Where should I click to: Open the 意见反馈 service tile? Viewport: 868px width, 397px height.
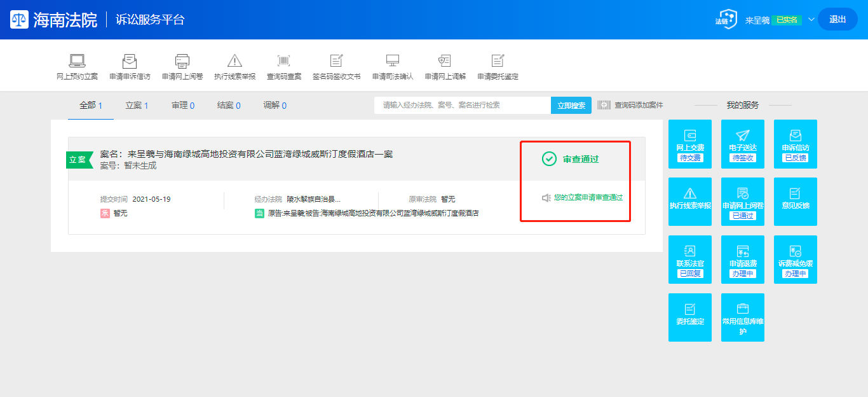coord(795,202)
